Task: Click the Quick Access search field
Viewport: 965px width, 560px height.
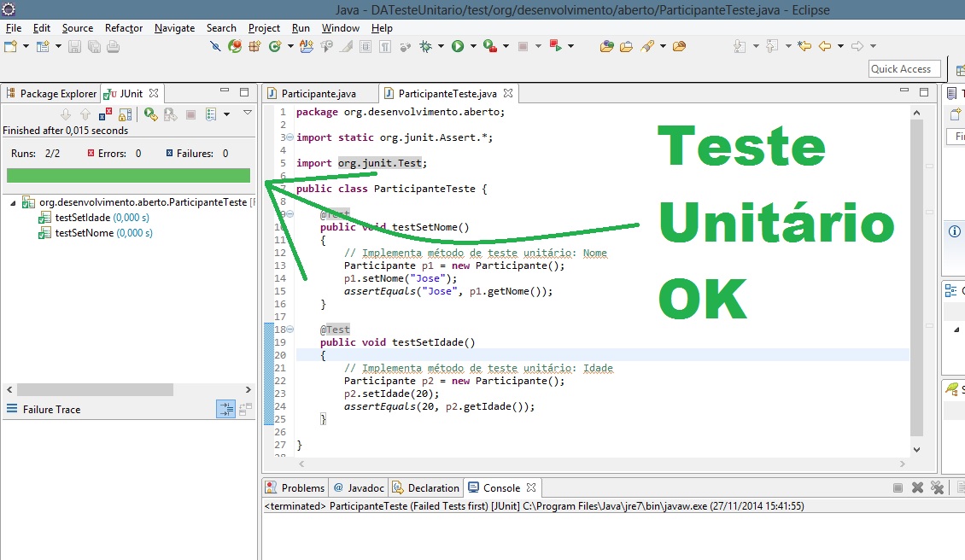Action: 904,69
